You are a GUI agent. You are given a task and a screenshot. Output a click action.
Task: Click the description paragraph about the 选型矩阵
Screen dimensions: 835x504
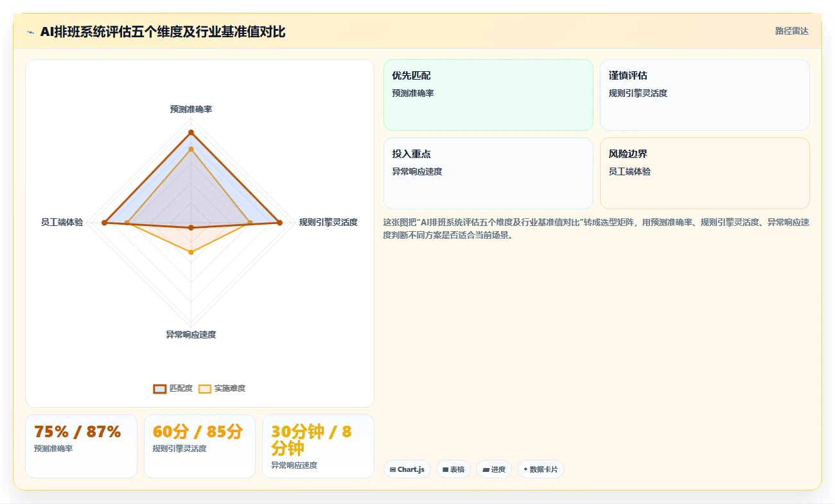point(596,229)
